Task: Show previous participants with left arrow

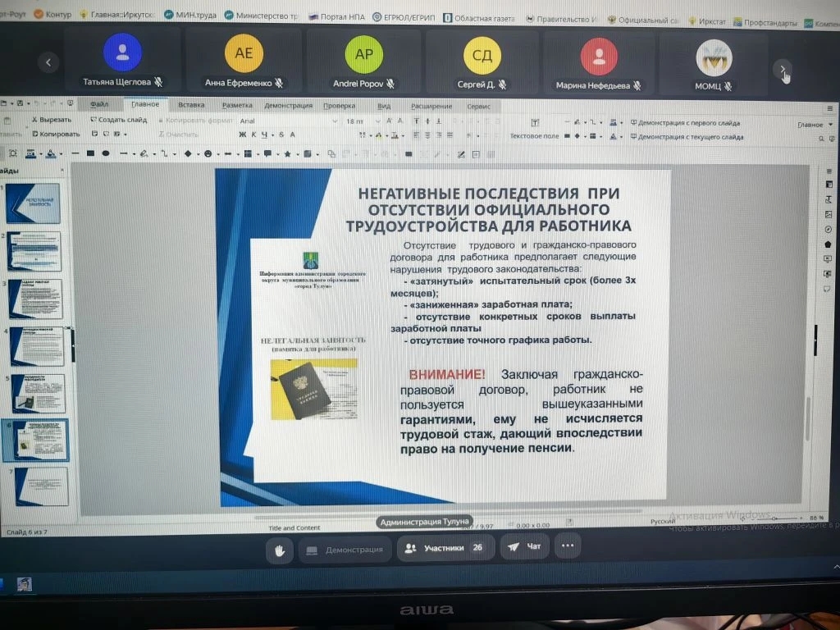Action: tap(48, 62)
